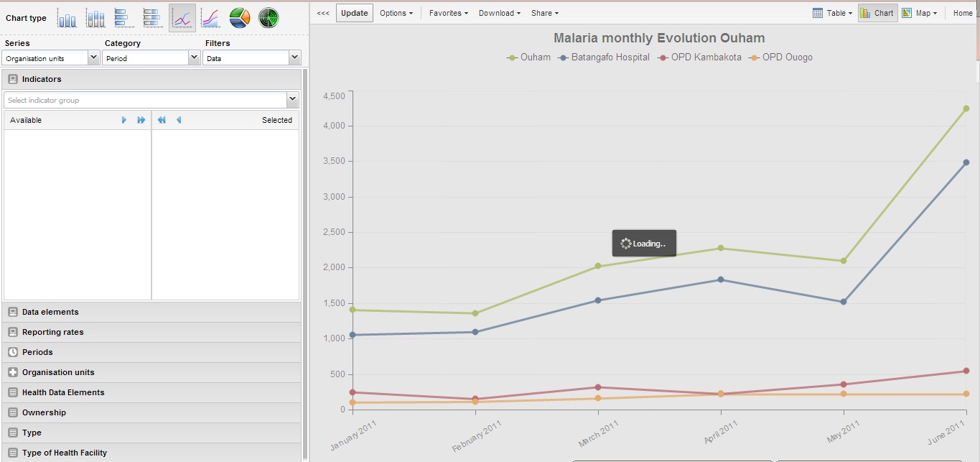Go to Home
Image resolution: width=980 pixels, height=462 pixels.
(963, 13)
